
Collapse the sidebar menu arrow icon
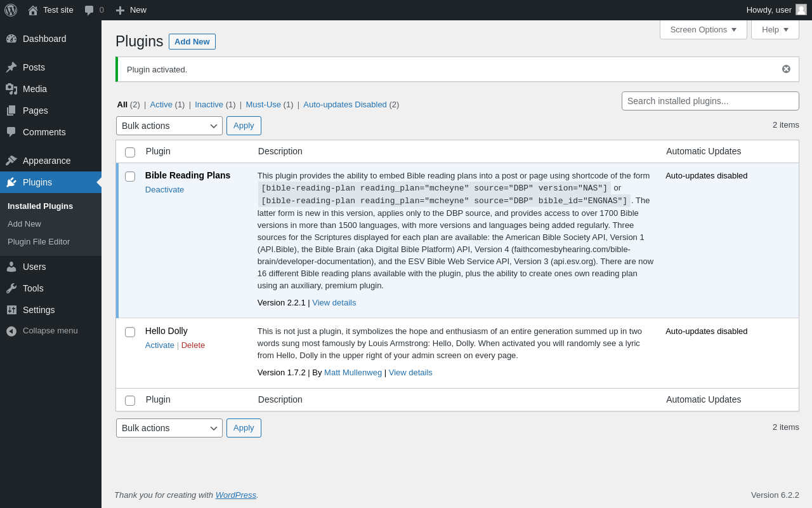point(11,331)
